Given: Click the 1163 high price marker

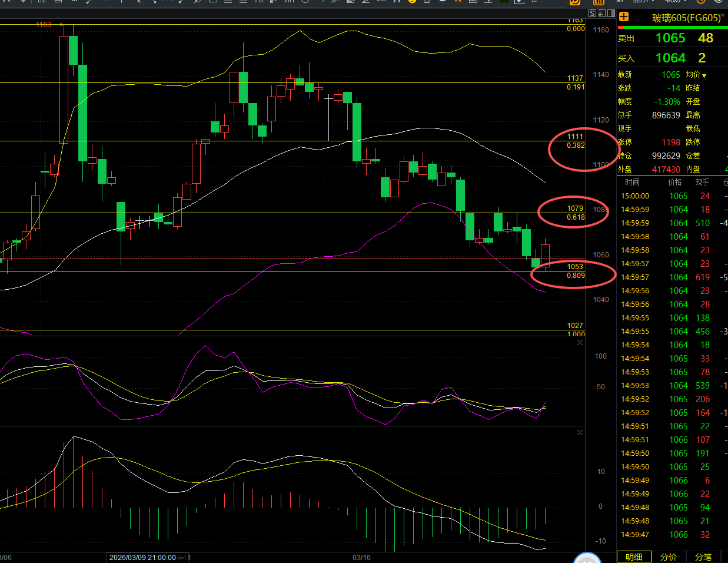Looking at the screenshot, I should click(44, 25).
